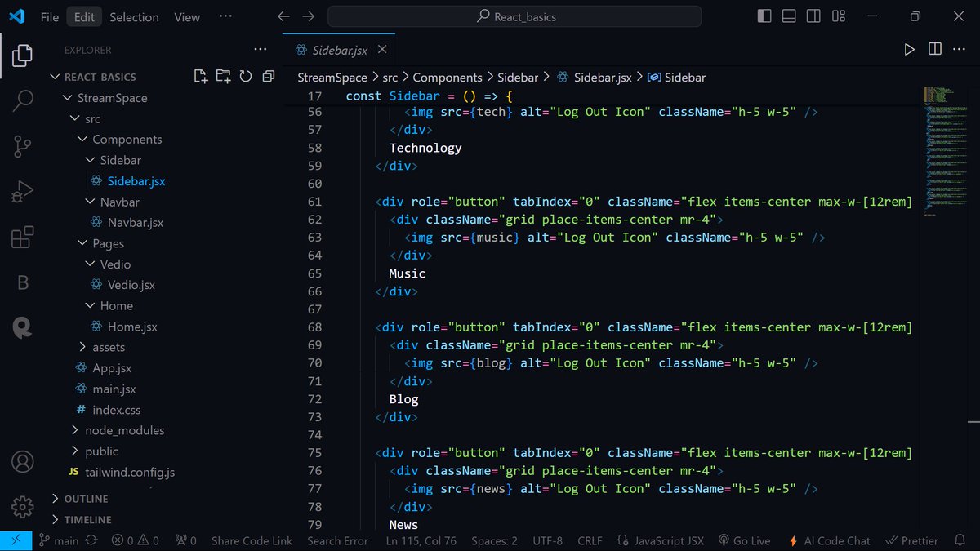The height and width of the screenshot is (551, 980).
Task: Open Vedio.jsx in the file tree
Action: [x=131, y=285]
